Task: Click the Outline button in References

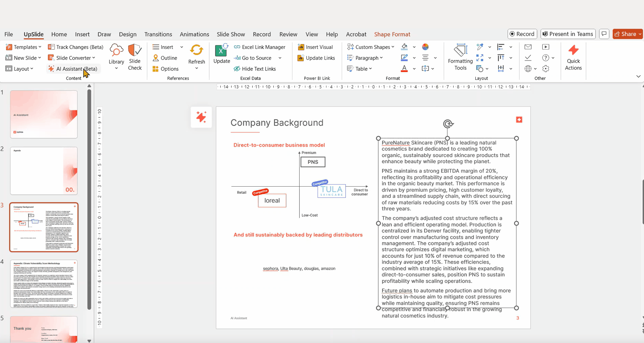Action: tap(165, 58)
